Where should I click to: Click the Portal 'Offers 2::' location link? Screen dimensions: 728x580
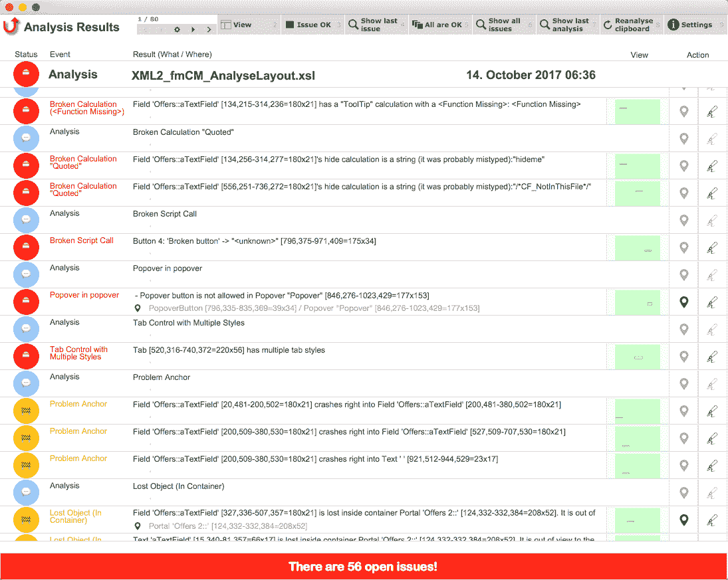227,526
